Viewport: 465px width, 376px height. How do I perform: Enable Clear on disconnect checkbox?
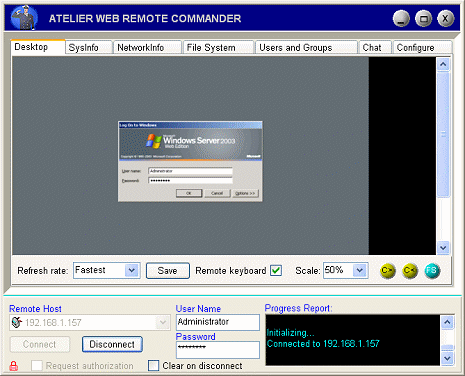[153, 366]
